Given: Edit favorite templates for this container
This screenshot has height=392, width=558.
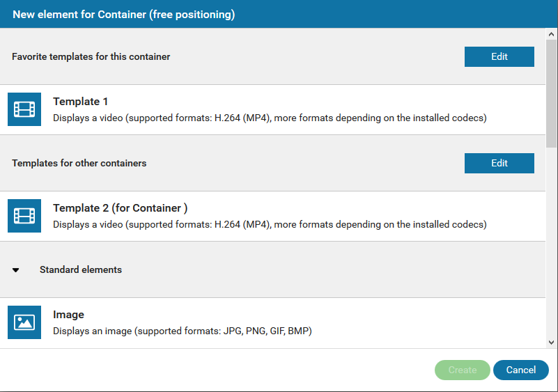Looking at the screenshot, I should click(x=499, y=57).
